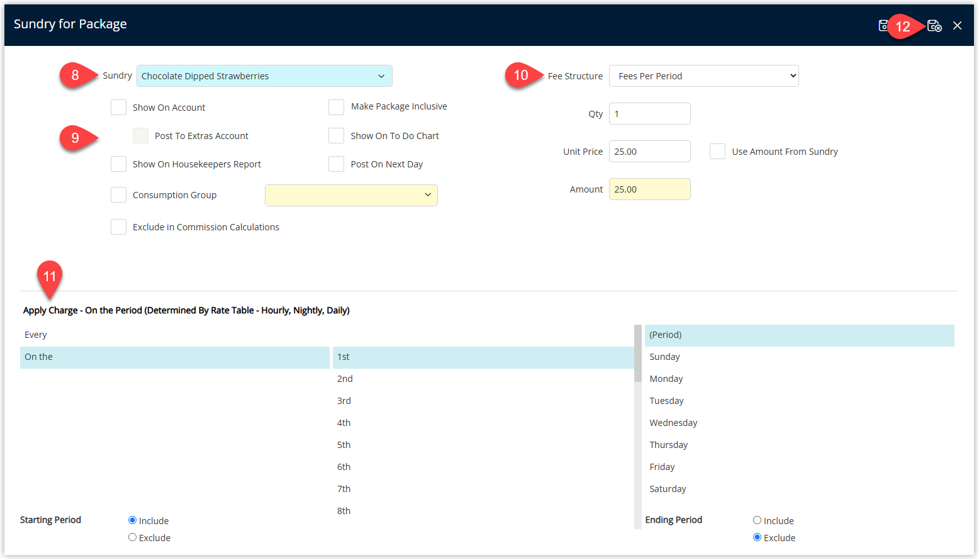Select the On the option
Viewport: 979px width, 560px height.
tap(175, 357)
